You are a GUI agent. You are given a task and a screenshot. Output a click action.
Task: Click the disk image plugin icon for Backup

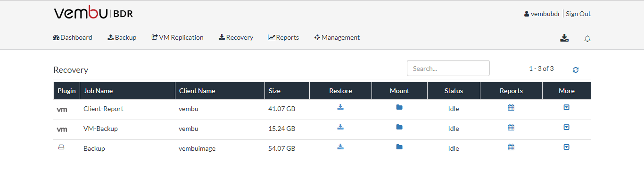click(61, 147)
